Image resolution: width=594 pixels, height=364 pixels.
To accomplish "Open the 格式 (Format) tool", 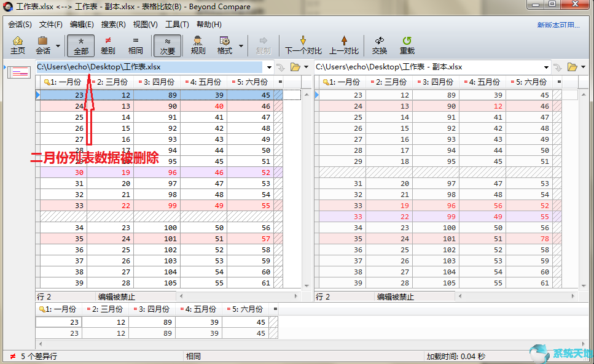I will [225, 45].
